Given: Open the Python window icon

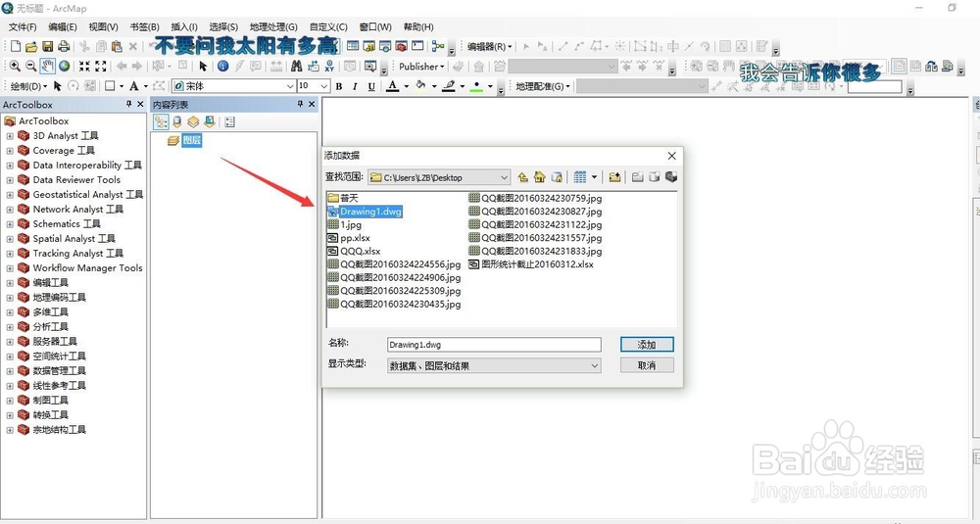Looking at the screenshot, I should pyautogui.click(x=418, y=46).
